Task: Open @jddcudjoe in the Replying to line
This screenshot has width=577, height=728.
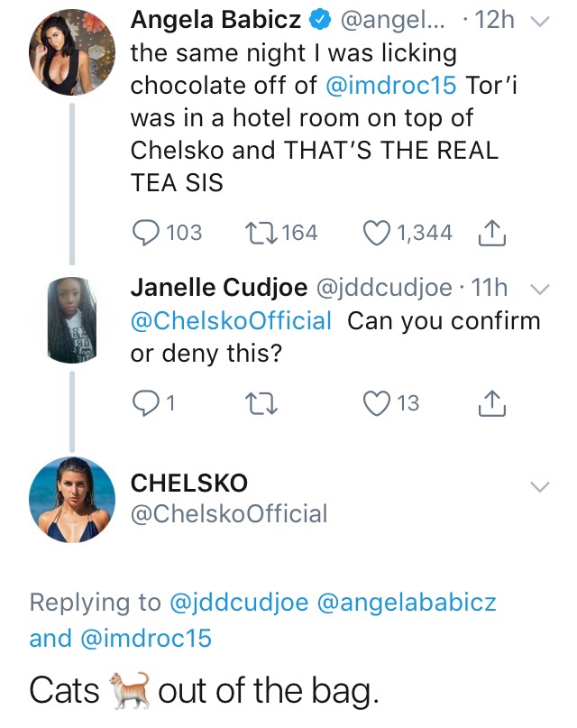Action: tap(240, 602)
